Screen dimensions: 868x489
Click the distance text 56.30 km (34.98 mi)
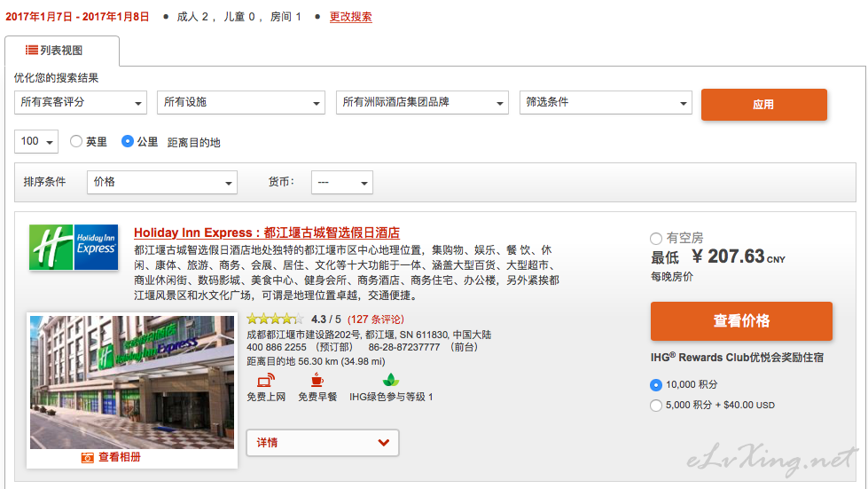pyautogui.click(x=341, y=361)
